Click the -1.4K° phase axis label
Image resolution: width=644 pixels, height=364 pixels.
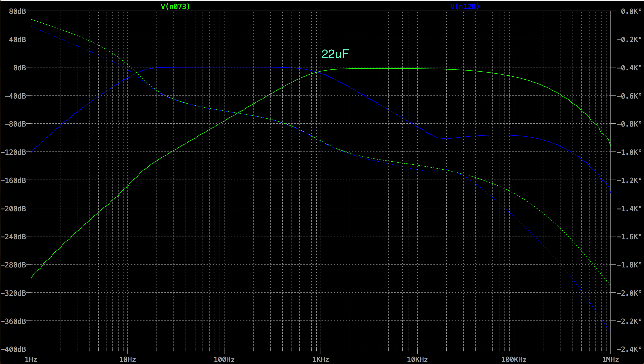point(629,208)
